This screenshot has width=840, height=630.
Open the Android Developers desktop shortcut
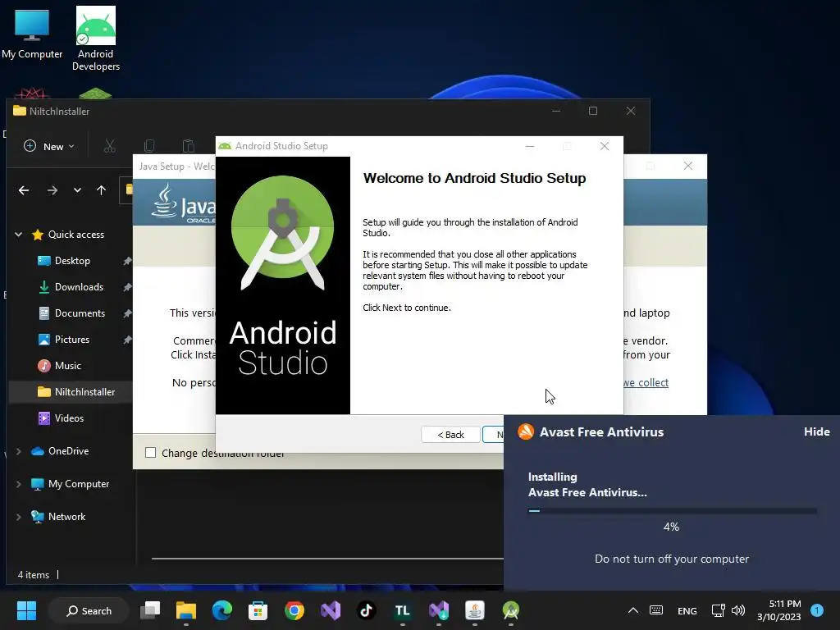point(96,39)
